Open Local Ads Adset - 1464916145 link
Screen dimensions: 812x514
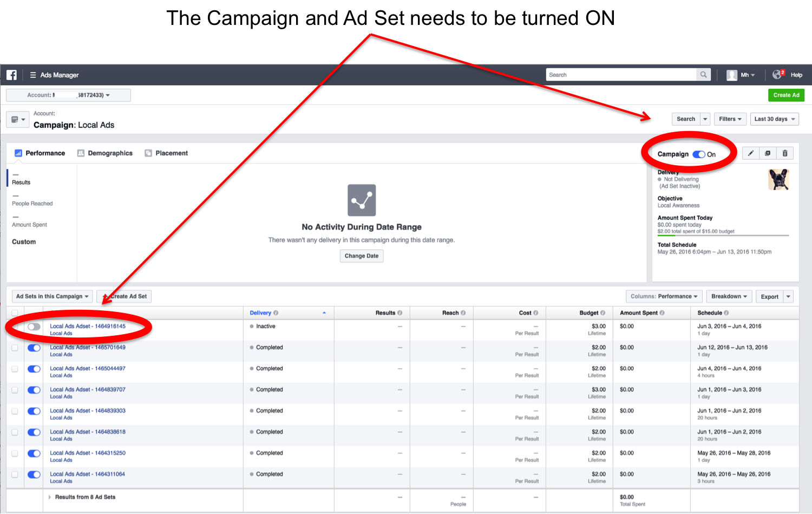click(x=88, y=327)
